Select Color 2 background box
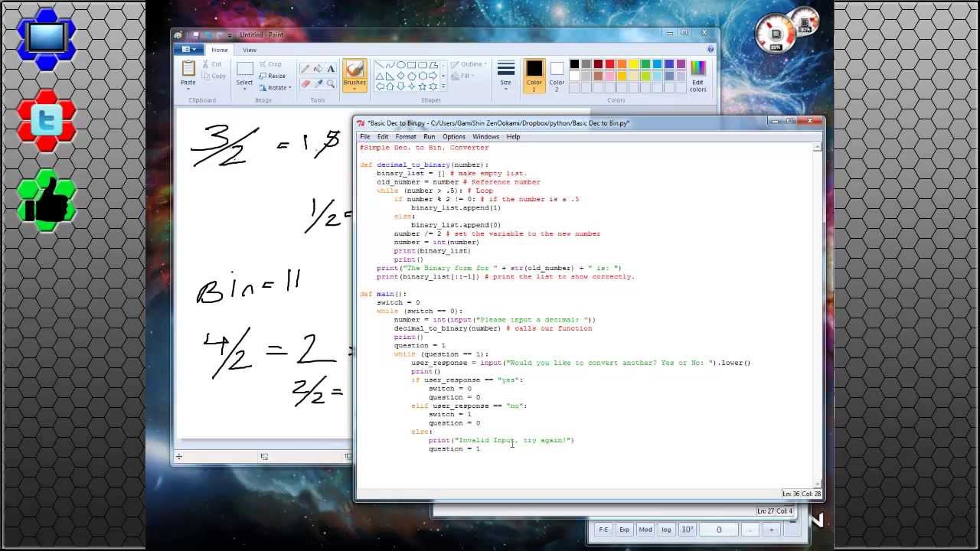 [x=557, y=77]
